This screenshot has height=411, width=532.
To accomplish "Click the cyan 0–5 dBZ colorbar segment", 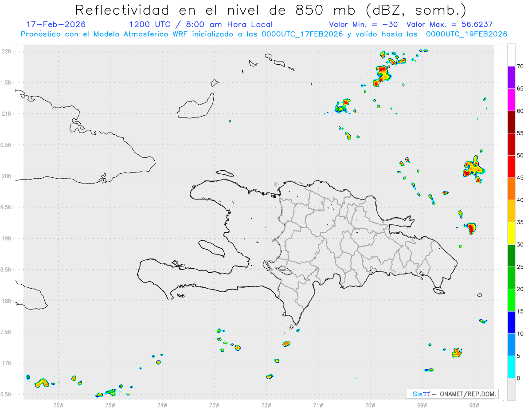I will (511, 367).
